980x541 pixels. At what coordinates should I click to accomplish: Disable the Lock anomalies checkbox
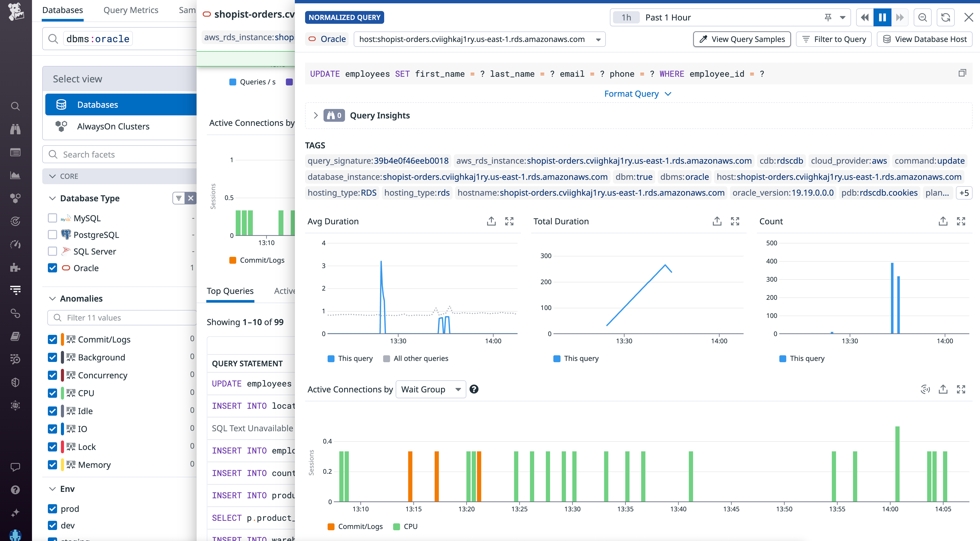(52, 447)
